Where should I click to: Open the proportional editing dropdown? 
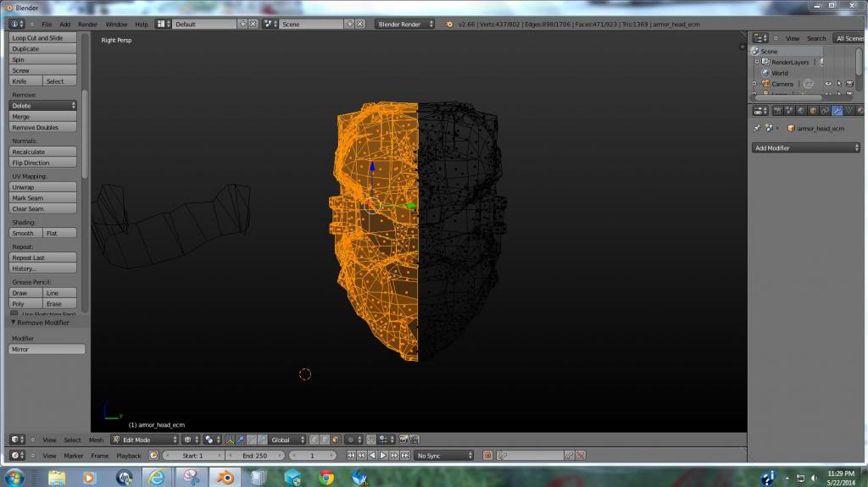353,440
